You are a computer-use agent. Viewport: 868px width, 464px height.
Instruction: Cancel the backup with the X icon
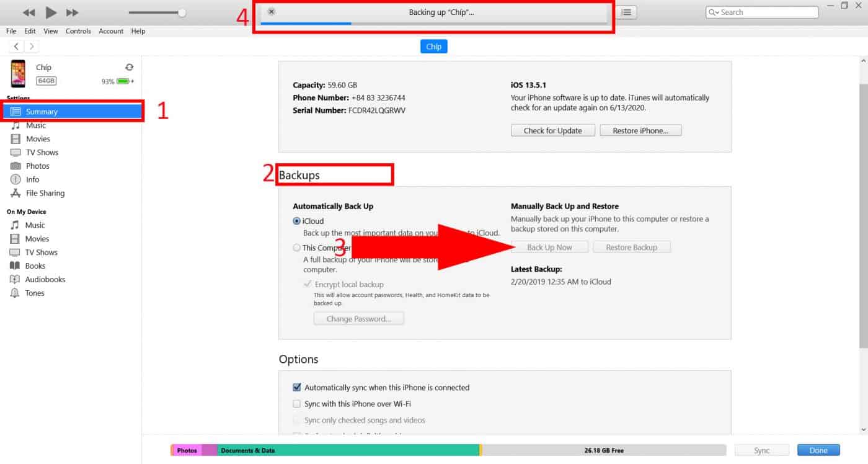click(x=272, y=12)
